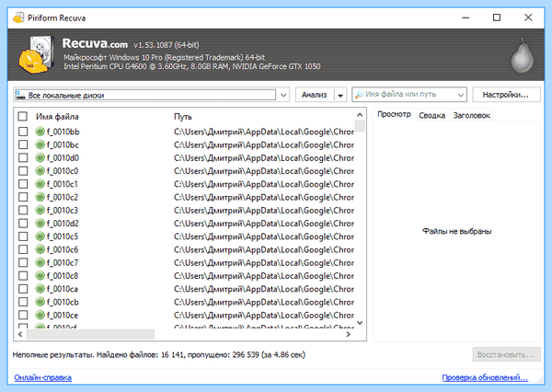
Task: Click the green status icon of f_0010c6
Action: click(40, 249)
